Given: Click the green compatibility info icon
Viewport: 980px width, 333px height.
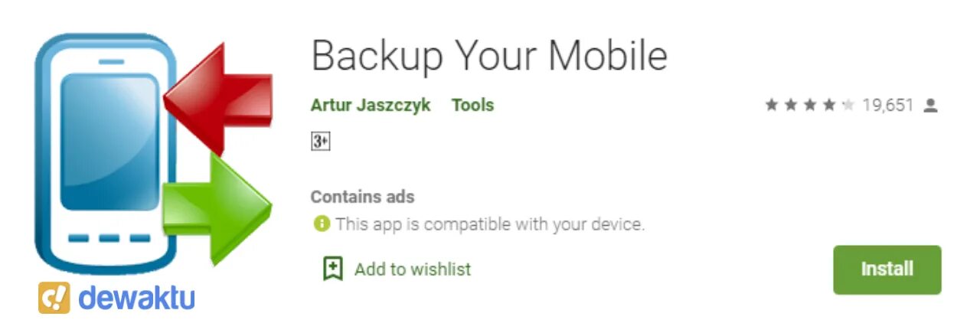Looking at the screenshot, I should coord(321,224).
